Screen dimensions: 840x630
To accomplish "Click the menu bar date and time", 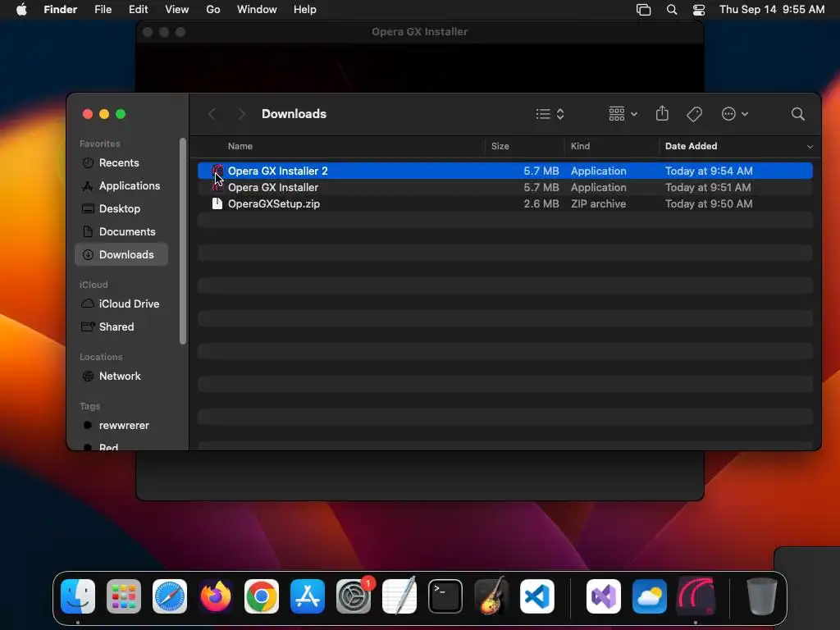I will pyautogui.click(x=772, y=10).
